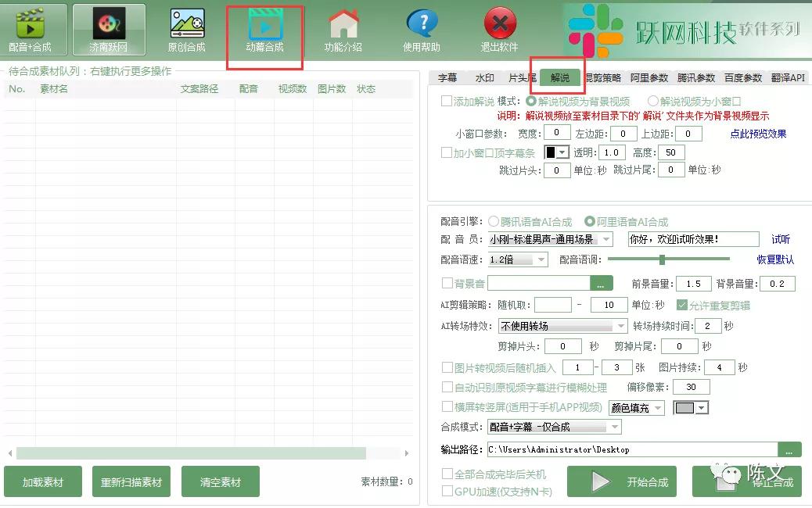The width and height of the screenshot is (812, 508).
Task: Click the 背景音量 value field
Action: (x=778, y=284)
